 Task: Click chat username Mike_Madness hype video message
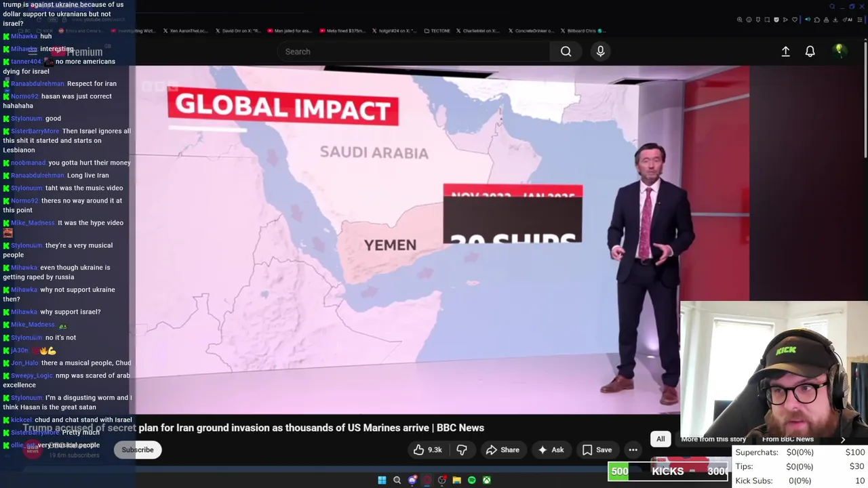pyautogui.click(x=33, y=223)
